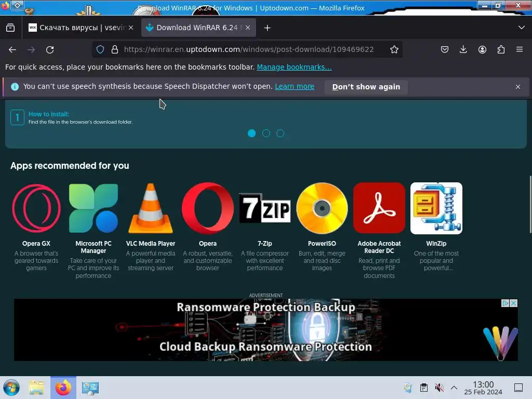This screenshot has width=532, height=399.
Task: Unmute the volume tray icon
Action: point(439,388)
